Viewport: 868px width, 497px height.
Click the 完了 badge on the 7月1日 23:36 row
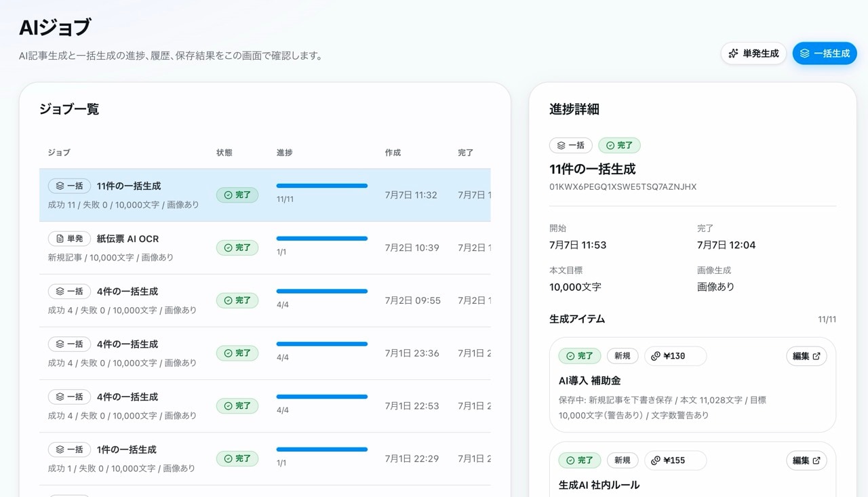click(x=237, y=353)
